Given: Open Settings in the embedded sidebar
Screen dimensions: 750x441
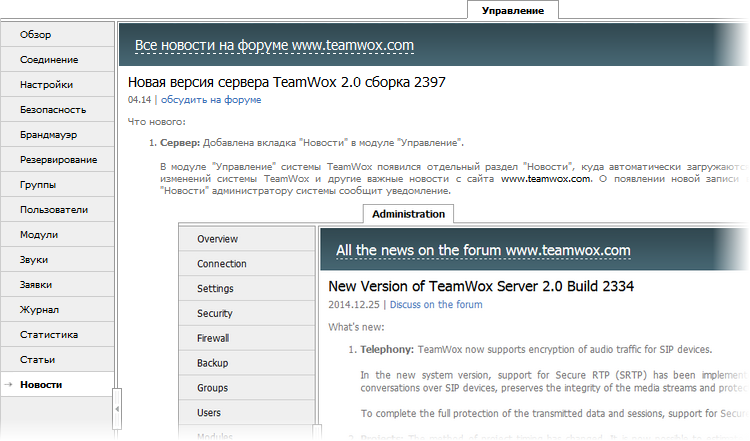Looking at the screenshot, I should pos(247,288).
